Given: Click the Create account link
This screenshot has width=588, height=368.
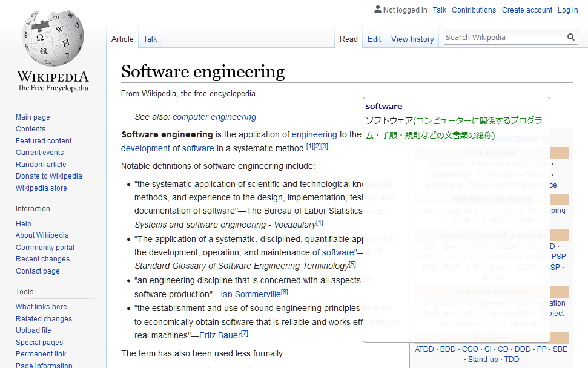Looking at the screenshot, I should tap(526, 10).
